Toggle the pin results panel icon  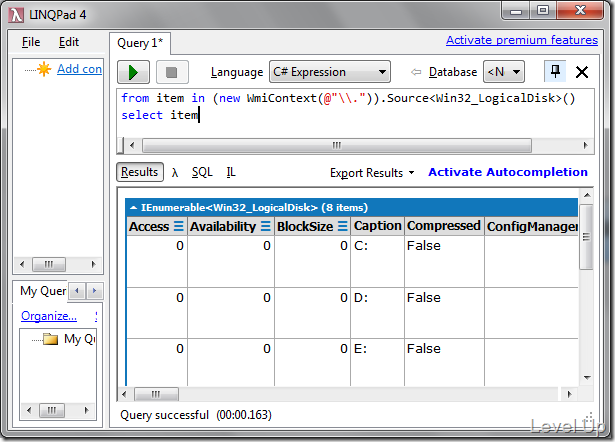[555, 71]
